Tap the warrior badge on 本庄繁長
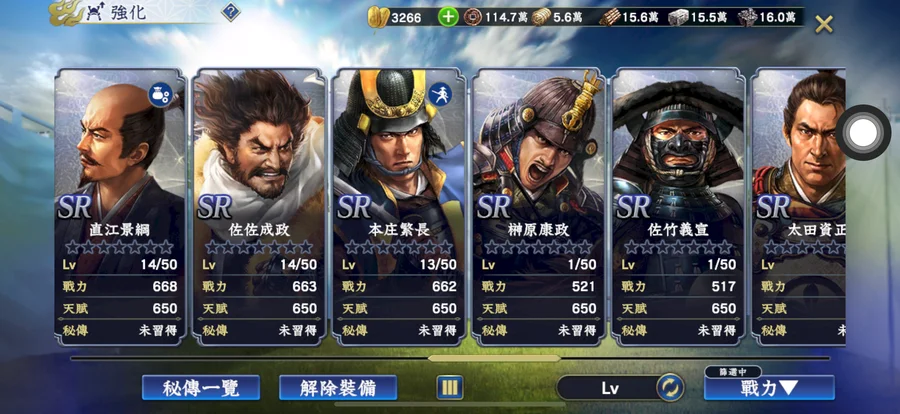 [440, 94]
